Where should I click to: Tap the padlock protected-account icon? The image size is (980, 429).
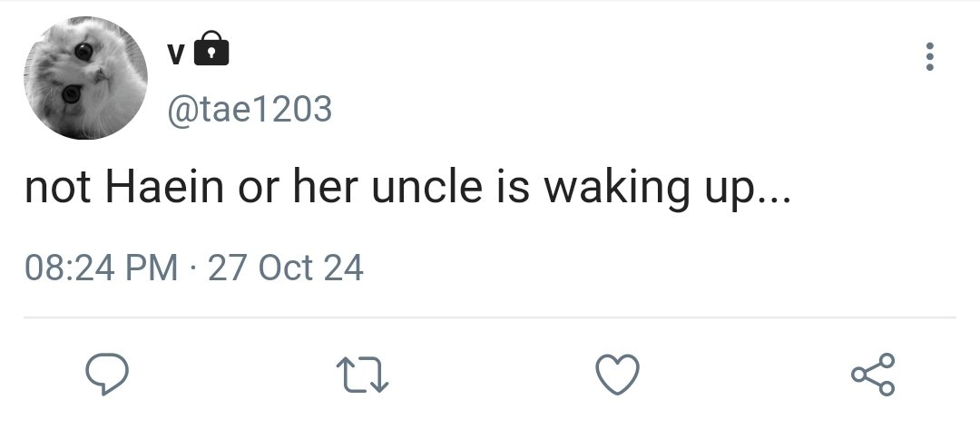[x=211, y=49]
